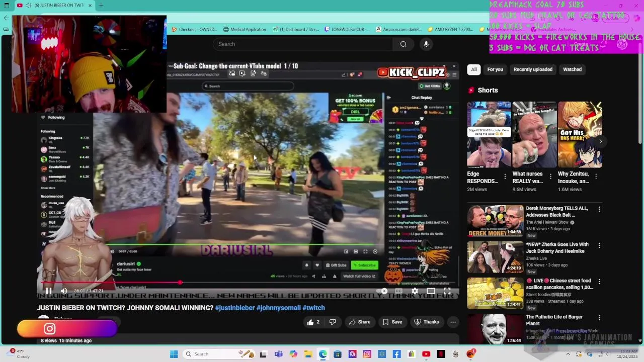Open options for Chinese street food video
This screenshot has height=362, width=644.
pos(599,282)
